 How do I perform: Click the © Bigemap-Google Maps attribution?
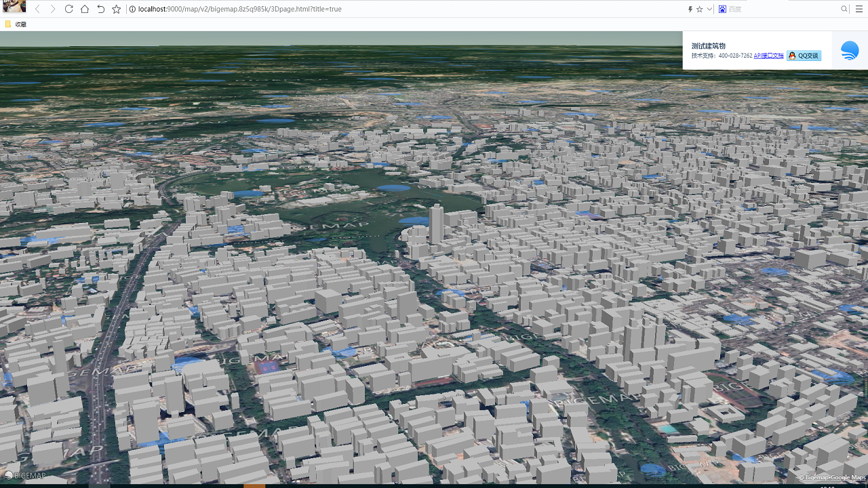pyautogui.click(x=832, y=478)
